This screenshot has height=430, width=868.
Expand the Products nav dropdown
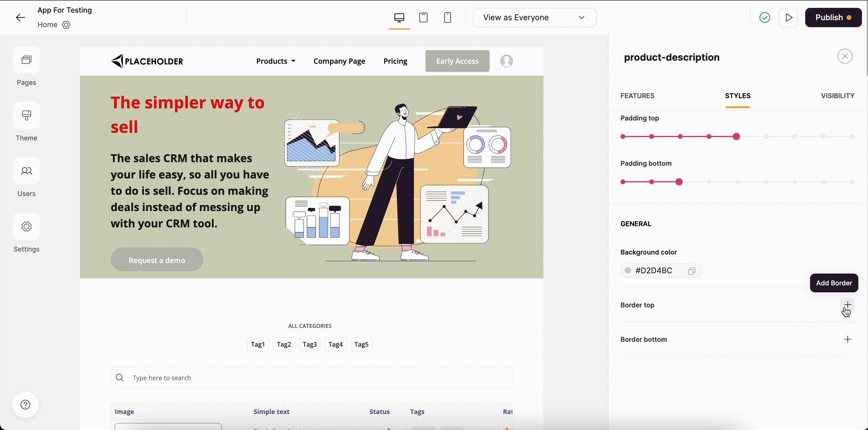coord(276,61)
